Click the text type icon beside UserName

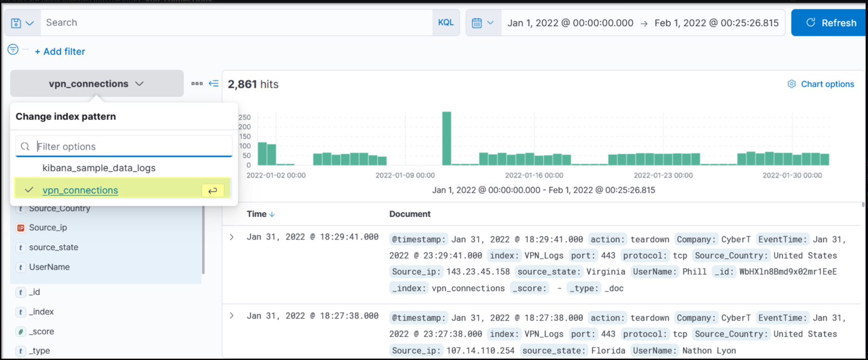point(20,267)
